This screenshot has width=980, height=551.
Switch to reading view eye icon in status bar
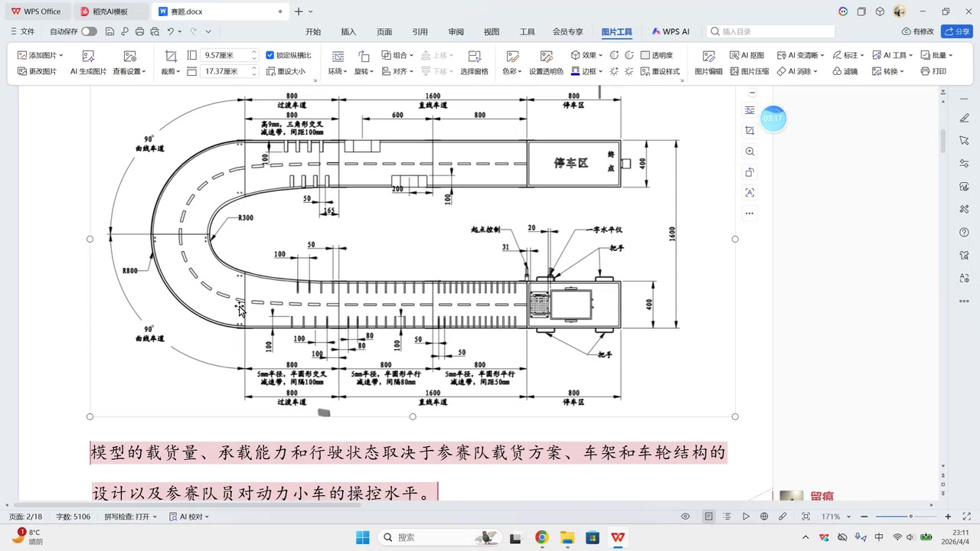pyautogui.click(x=685, y=517)
